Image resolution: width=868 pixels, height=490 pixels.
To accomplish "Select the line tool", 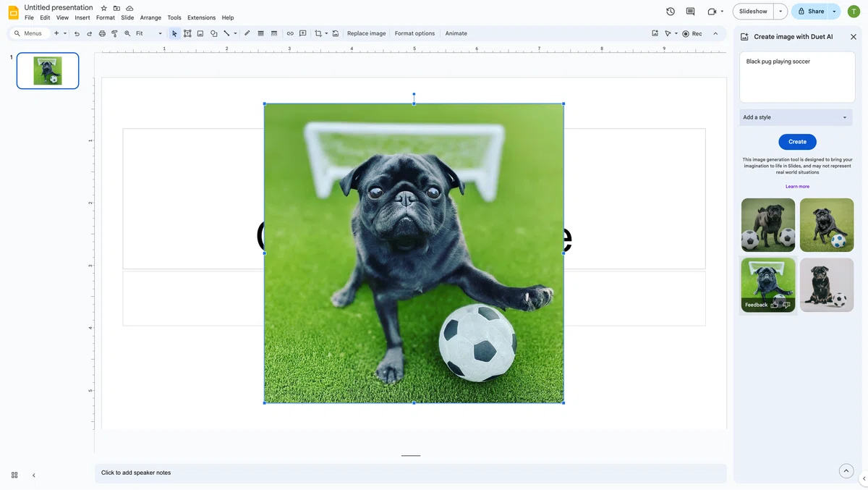I will pyautogui.click(x=226, y=33).
